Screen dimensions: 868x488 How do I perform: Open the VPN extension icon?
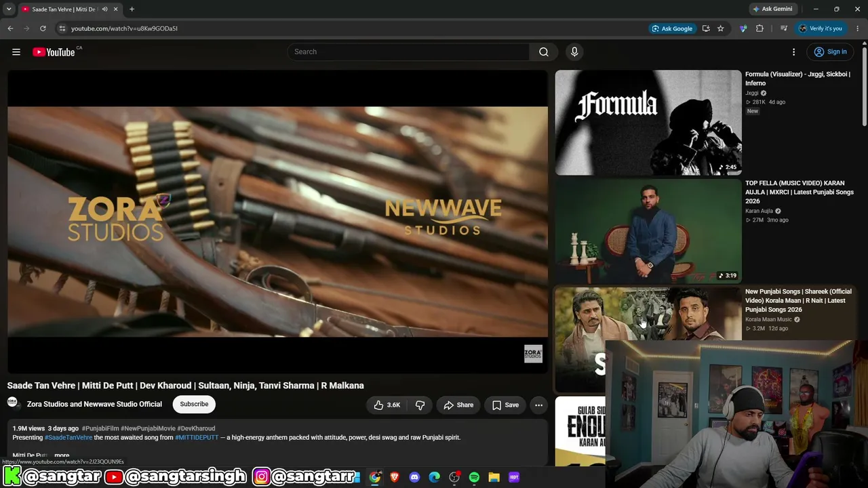(743, 28)
